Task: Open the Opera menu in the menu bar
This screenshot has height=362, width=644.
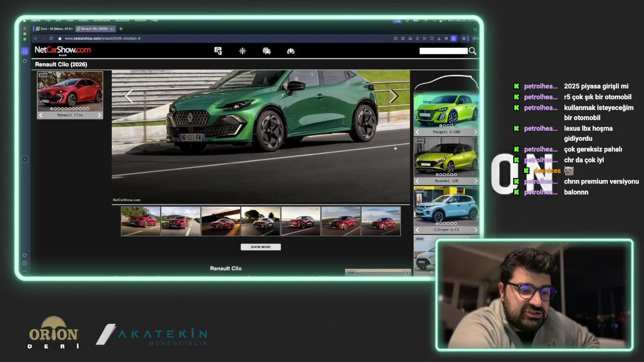Action: coord(36,20)
